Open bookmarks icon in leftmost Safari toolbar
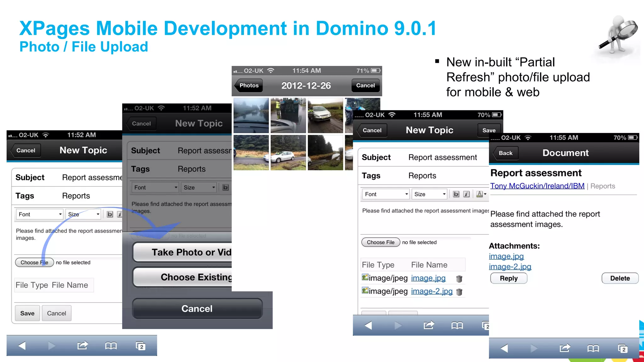The image size is (644, 362). point(111,346)
